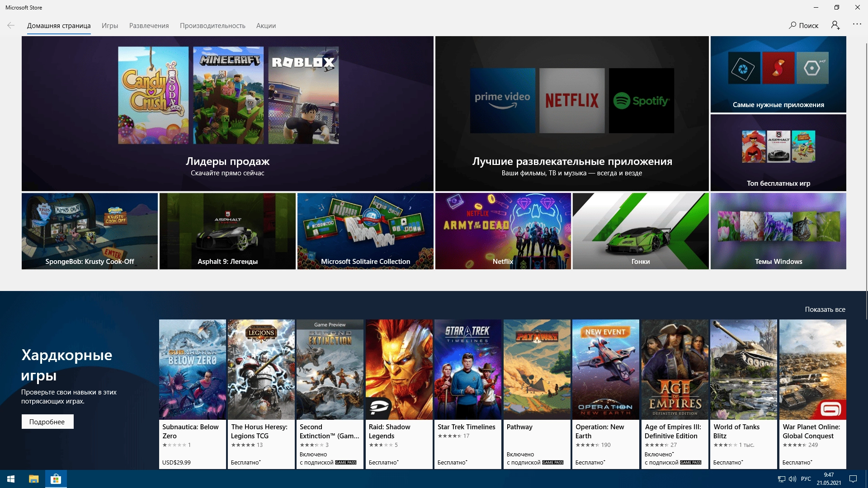
Task: Open the Самые нужные приложения tile
Action: coord(778,74)
